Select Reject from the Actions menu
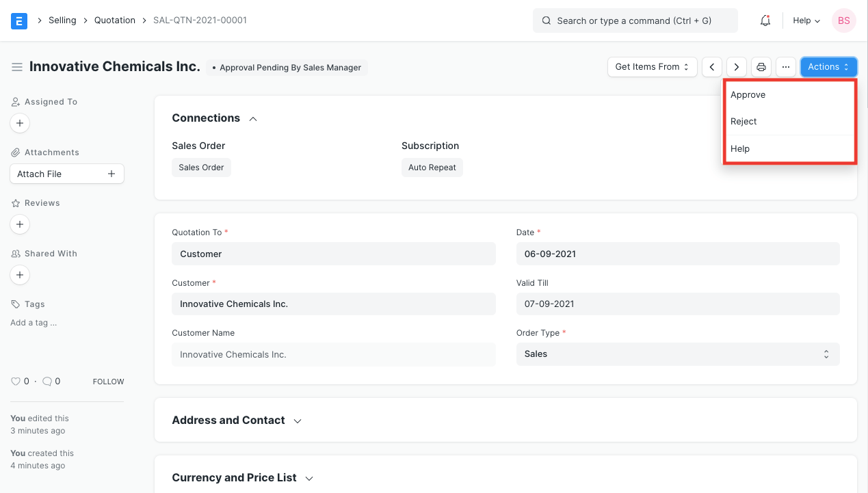The image size is (868, 493). (744, 121)
